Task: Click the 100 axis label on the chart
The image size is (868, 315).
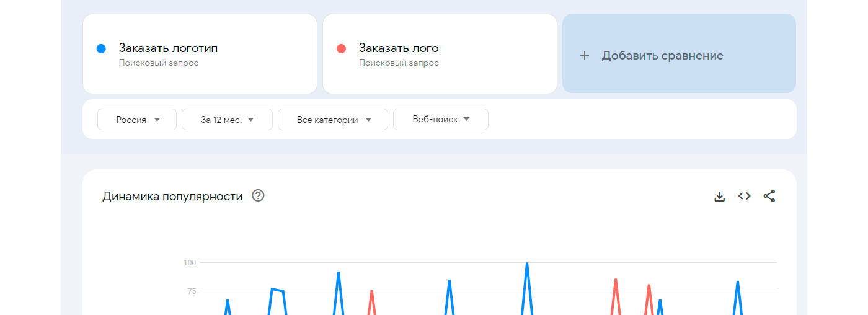Action: click(189, 263)
